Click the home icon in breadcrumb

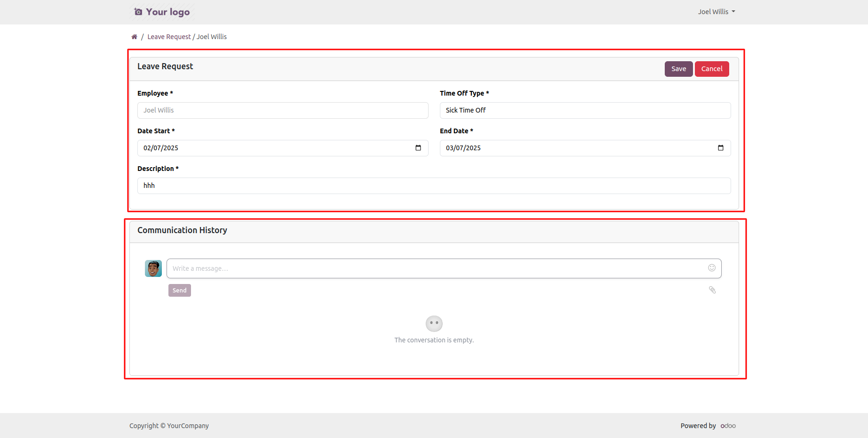click(134, 37)
